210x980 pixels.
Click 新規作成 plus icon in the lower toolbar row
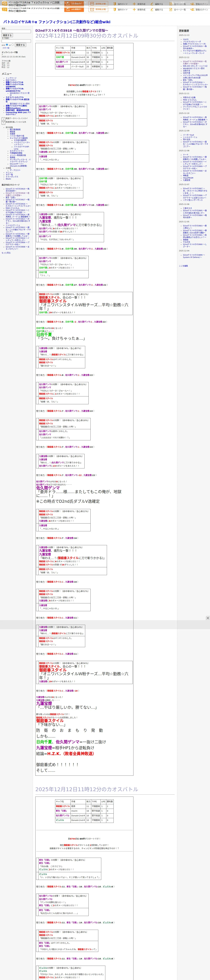pos(134,9)
